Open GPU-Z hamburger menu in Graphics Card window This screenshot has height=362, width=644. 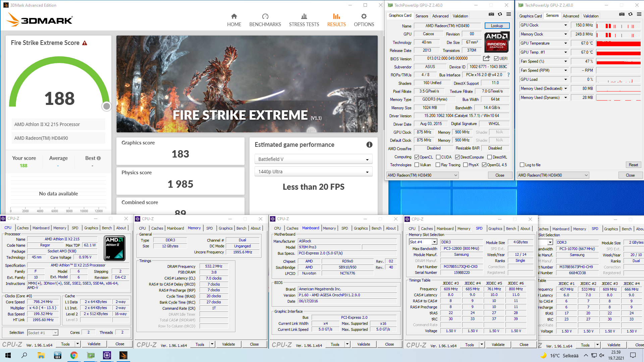[x=508, y=14]
